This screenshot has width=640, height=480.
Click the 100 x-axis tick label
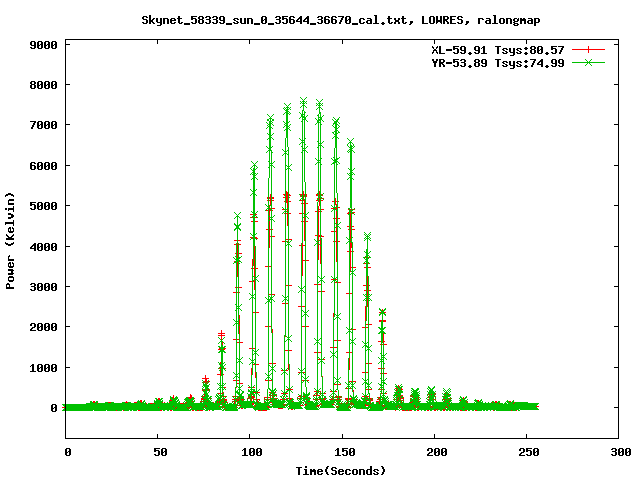pyautogui.click(x=251, y=452)
